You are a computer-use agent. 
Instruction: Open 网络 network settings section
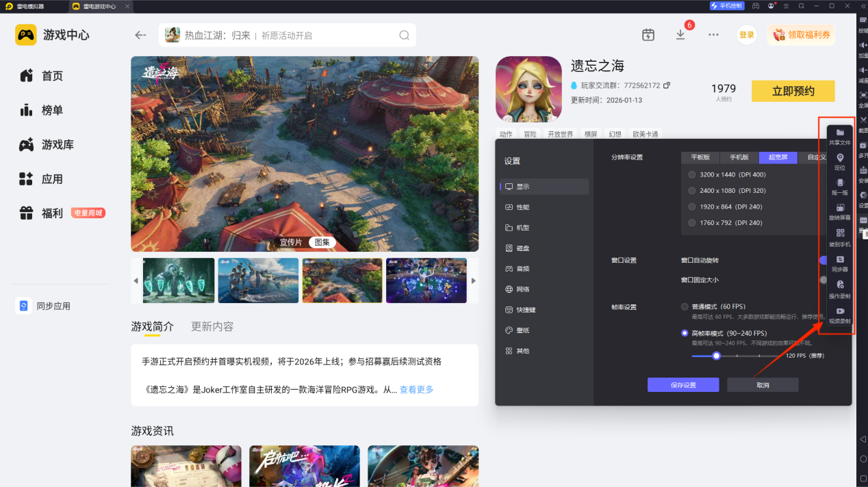[x=545, y=289]
